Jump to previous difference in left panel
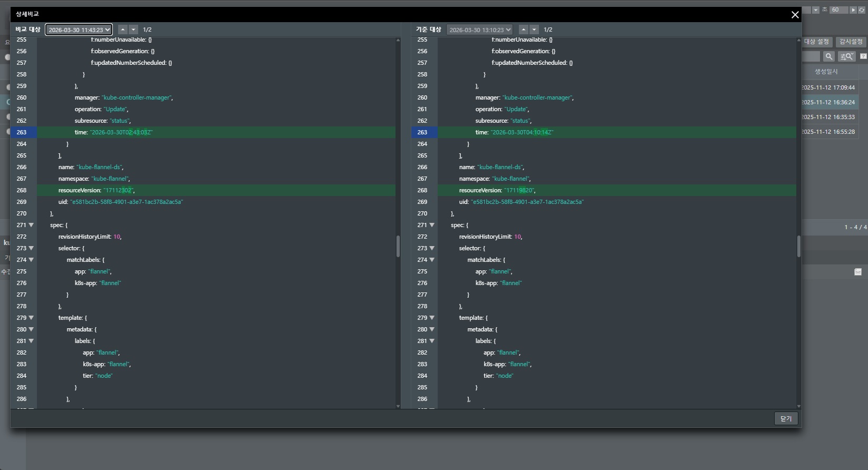This screenshot has height=470, width=868. 122,30
